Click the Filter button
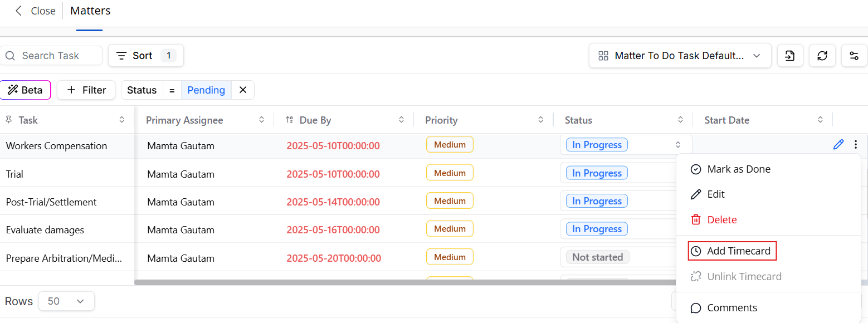The width and height of the screenshot is (868, 323). click(x=86, y=90)
